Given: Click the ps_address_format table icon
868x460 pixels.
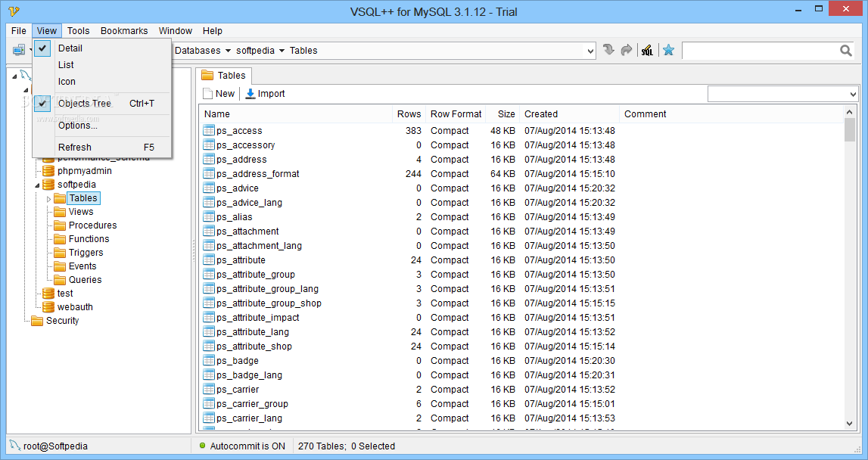Looking at the screenshot, I should (209, 173).
